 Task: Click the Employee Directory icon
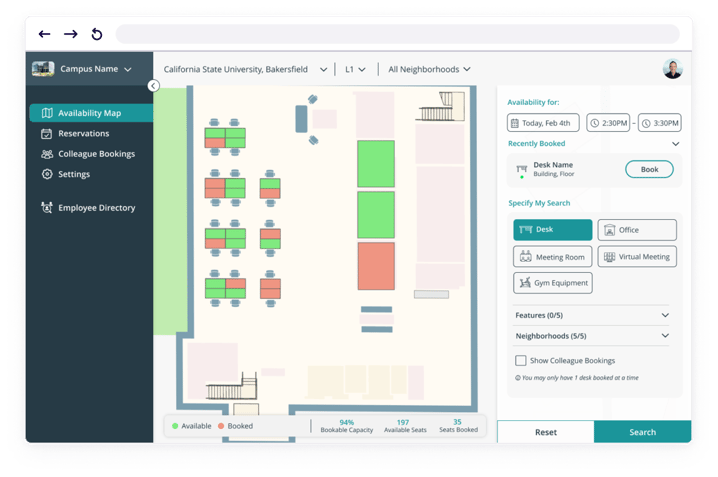(x=47, y=208)
